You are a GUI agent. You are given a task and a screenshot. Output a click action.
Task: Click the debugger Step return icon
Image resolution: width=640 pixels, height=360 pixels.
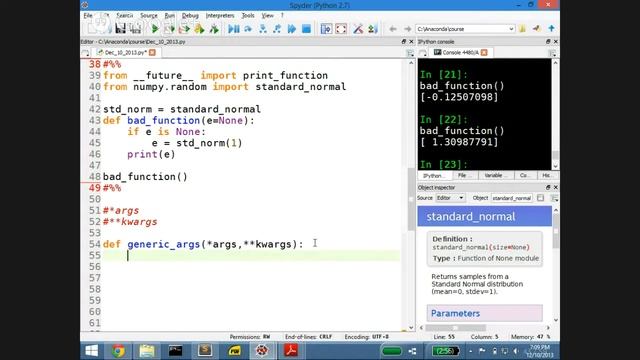click(x=277, y=29)
